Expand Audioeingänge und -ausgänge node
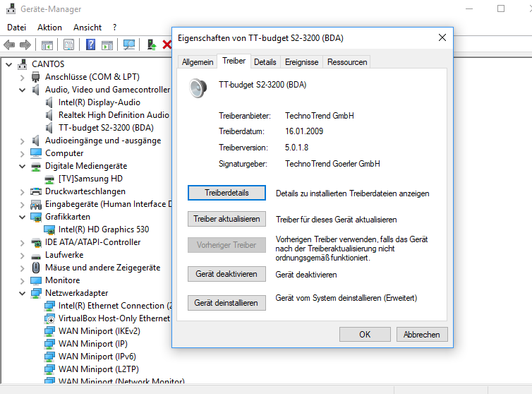Viewport: 532px width, 394px height. click(22, 141)
